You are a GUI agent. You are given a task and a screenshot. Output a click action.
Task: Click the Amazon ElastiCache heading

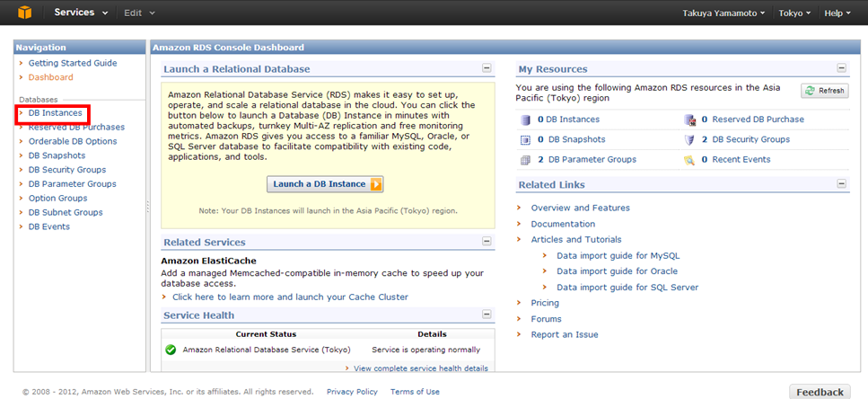(208, 261)
